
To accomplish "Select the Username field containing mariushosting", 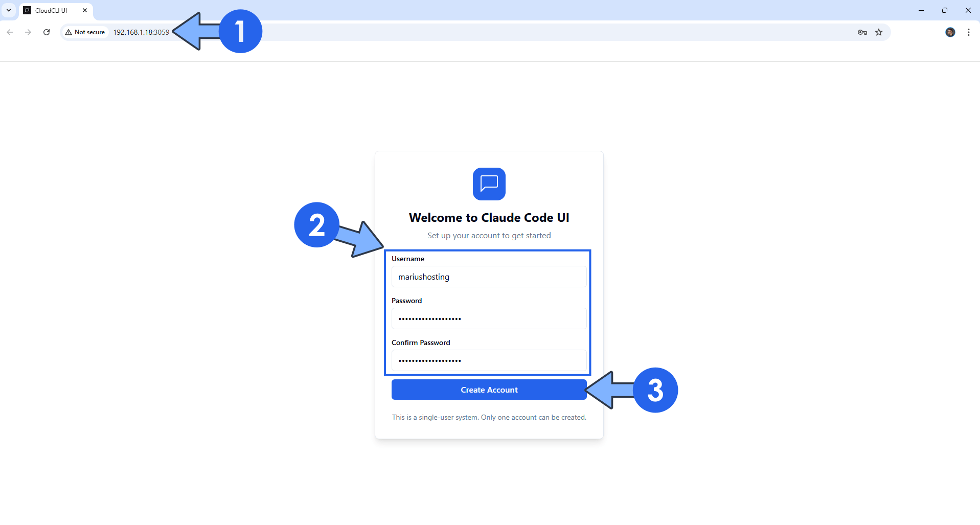I will tap(489, 277).
